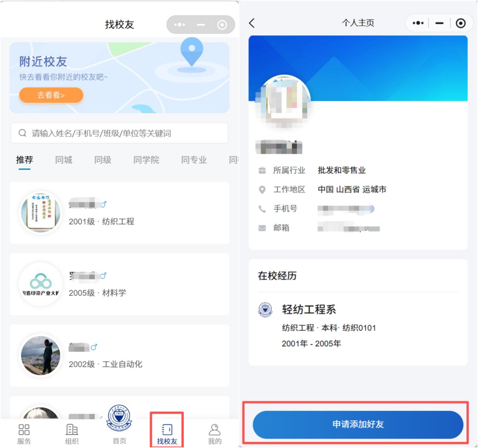Go back using the left arrow on 个人主页
The height and width of the screenshot is (448, 478).
point(252,23)
